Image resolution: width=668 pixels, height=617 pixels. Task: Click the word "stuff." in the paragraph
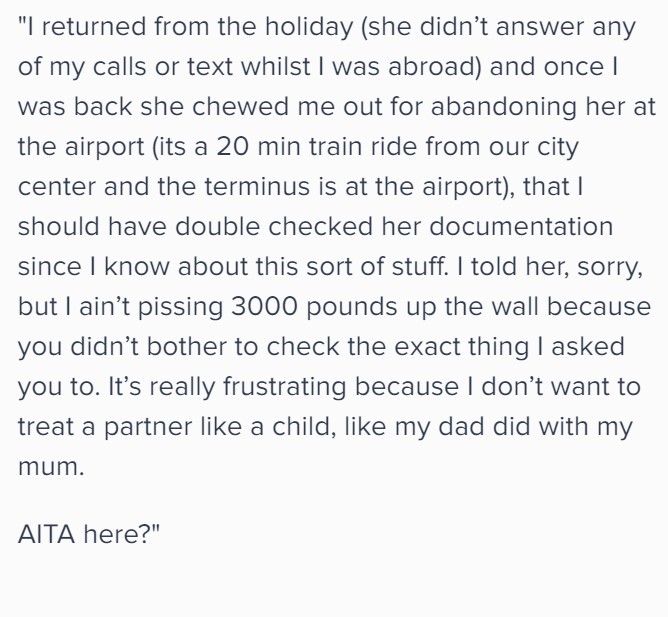point(420,266)
